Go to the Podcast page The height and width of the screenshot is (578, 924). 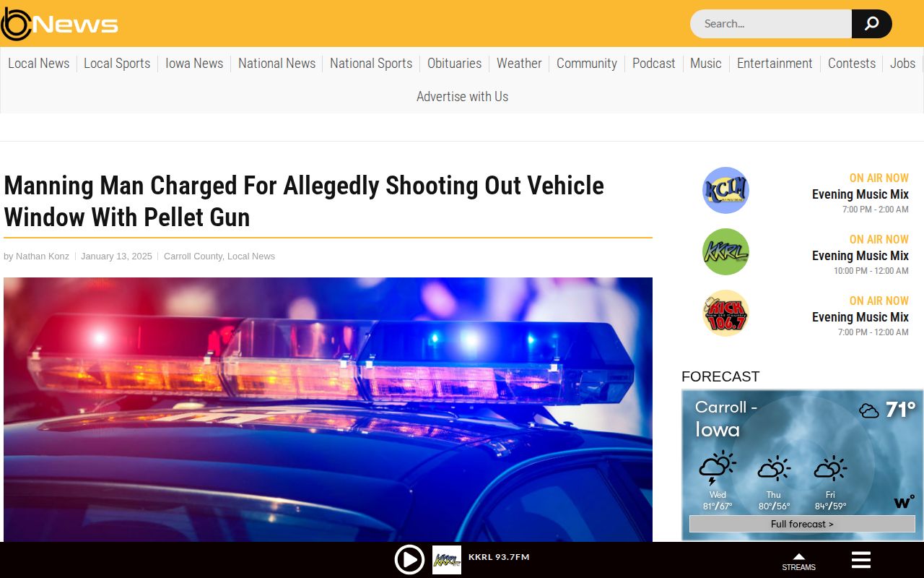pyautogui.click(x=654, y=64)
